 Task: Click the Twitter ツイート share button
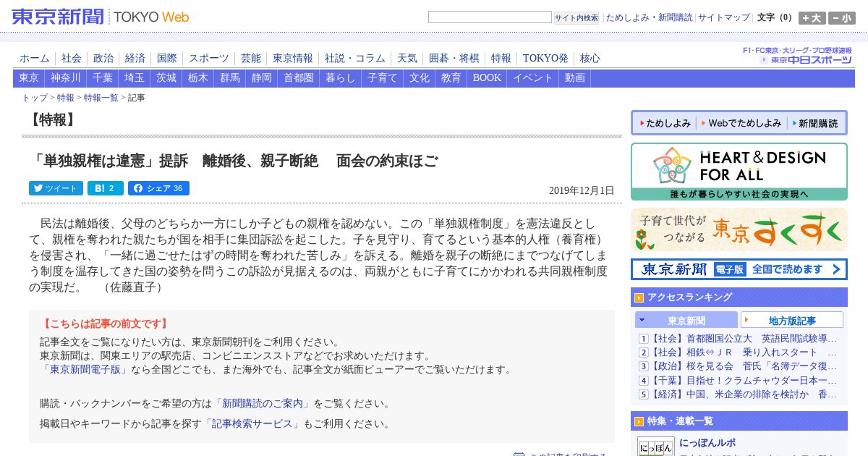coord(56,188)
